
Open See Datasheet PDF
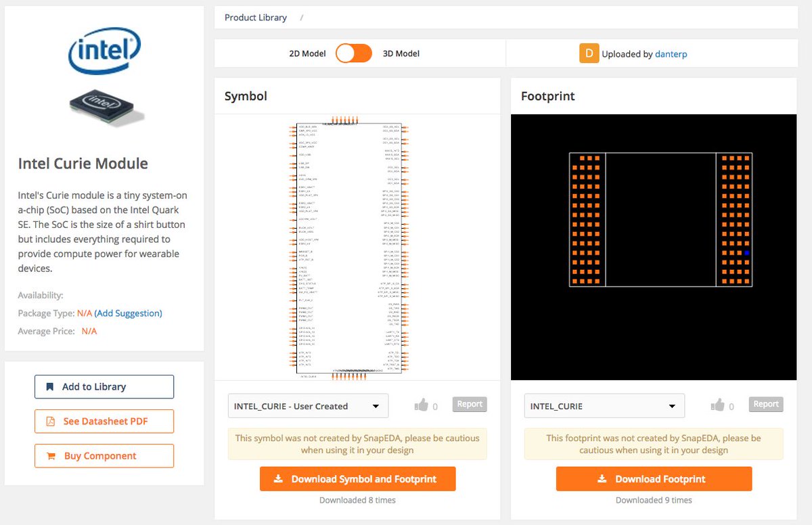click(104, 421)
